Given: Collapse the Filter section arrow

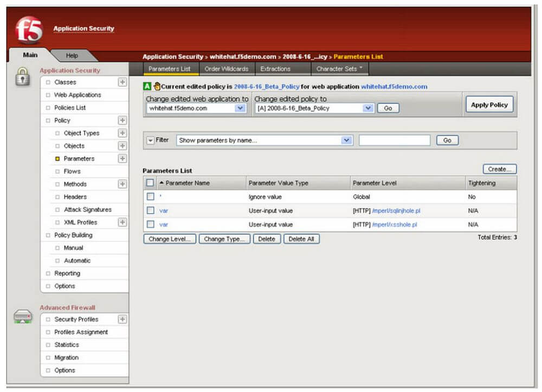Looking at the screenshot, I should pos(150,140).
